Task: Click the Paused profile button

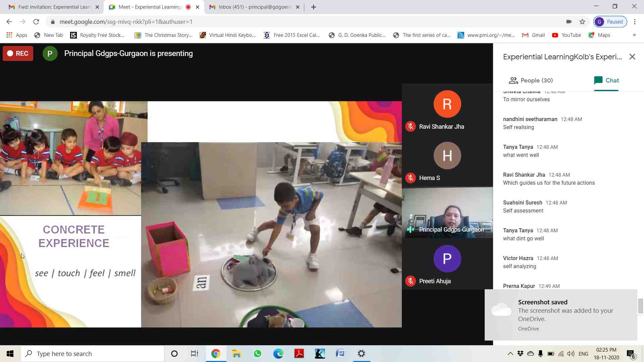Action: tap(610, 22)
